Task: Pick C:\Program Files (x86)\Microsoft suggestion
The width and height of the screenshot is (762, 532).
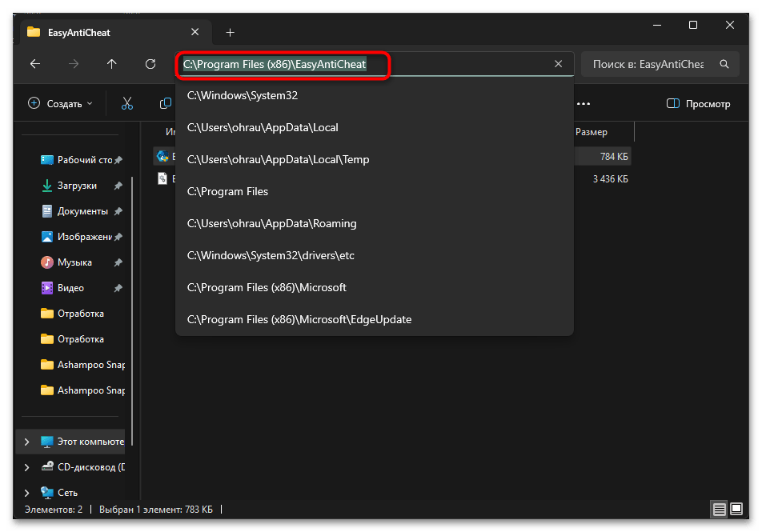Action: (x=375, y=288)
